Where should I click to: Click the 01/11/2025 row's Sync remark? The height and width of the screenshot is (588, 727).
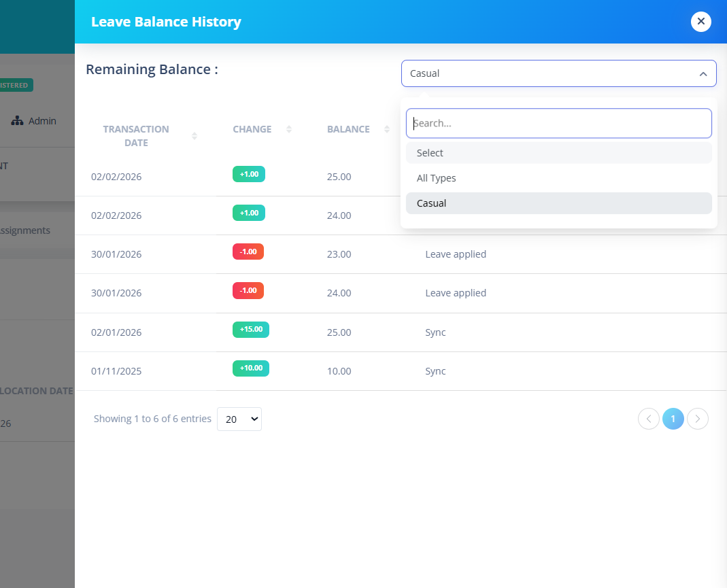click(435, 371)
